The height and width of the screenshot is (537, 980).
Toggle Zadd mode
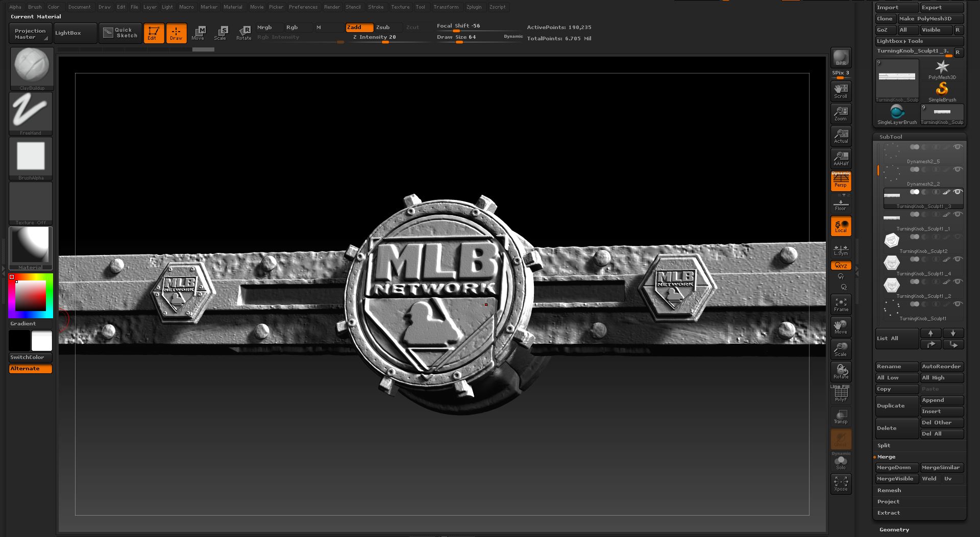359,28
